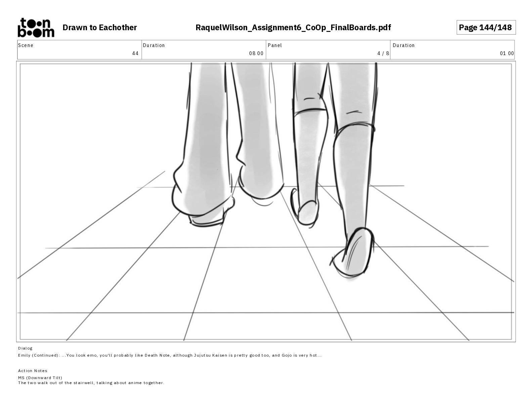
Task: Click the storyboard panel drawing of walking legs
Action: pos(266,201)
